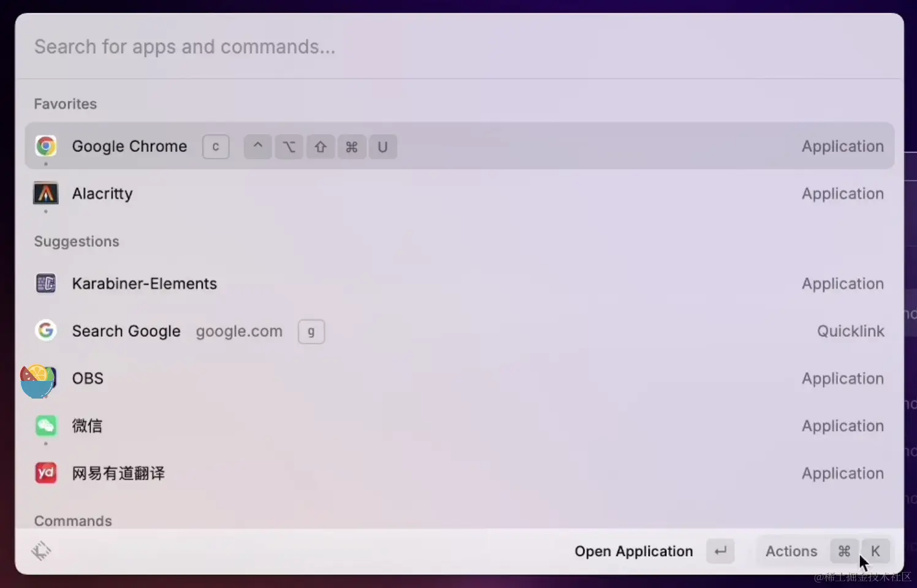Click the Application label on 网易有道翻译 row

tap(843, 473)
